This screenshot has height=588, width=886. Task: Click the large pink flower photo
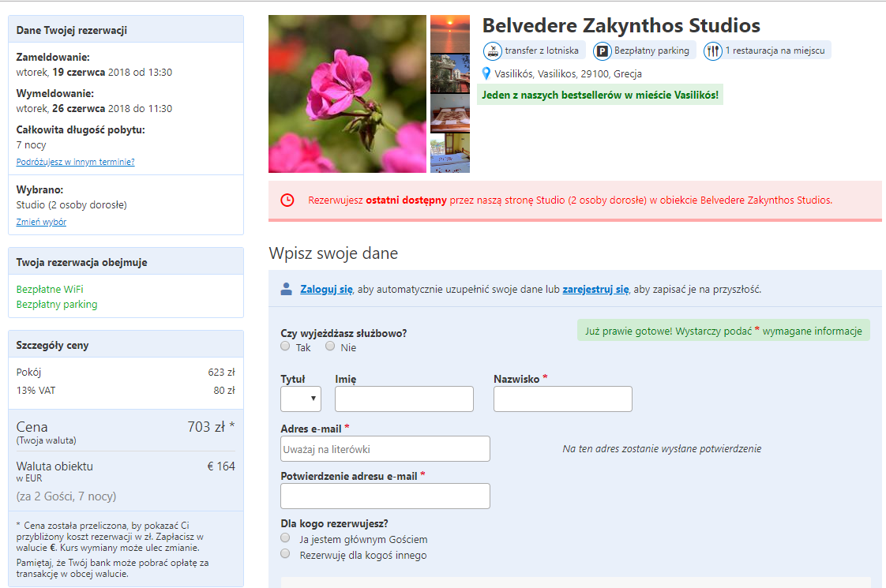click(347, 94)
